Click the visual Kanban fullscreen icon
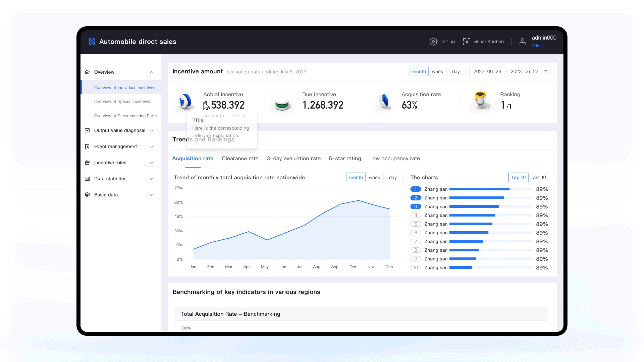The width and height of the screenshot is (644, 362). (x=467, y=42)
